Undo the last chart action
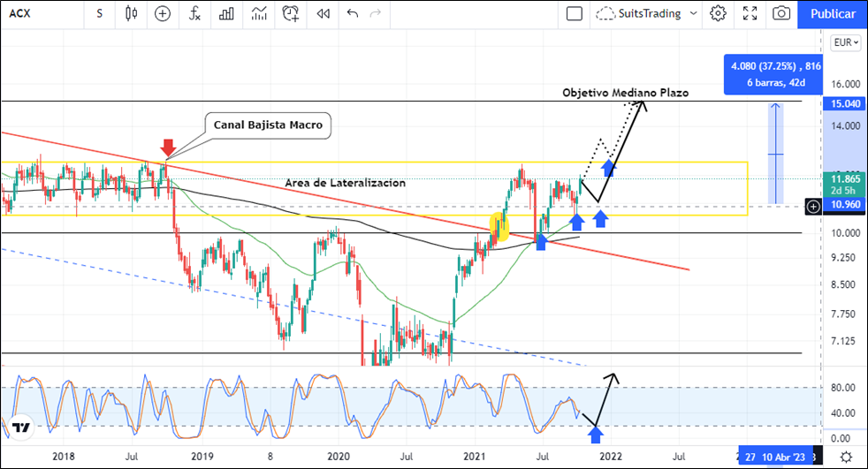The width and height of the screenshot is (868, 469). (353, 13)
